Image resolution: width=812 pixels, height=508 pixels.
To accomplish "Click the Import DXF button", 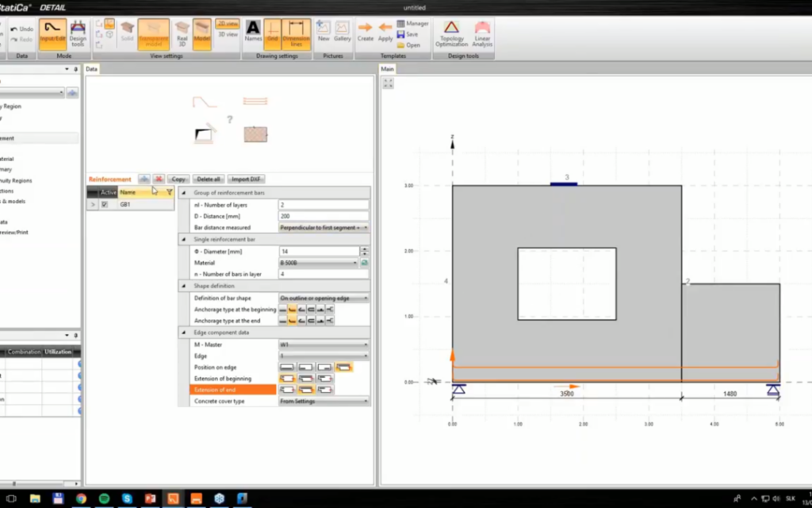I will pyautogui.click(x=246, y=179).
